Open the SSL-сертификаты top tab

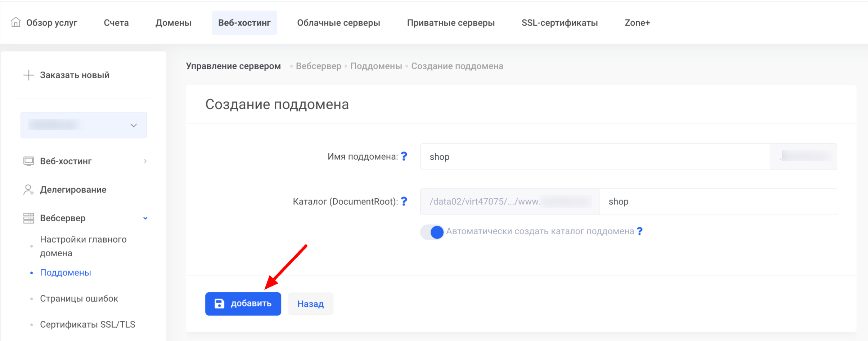coord(559,23)
